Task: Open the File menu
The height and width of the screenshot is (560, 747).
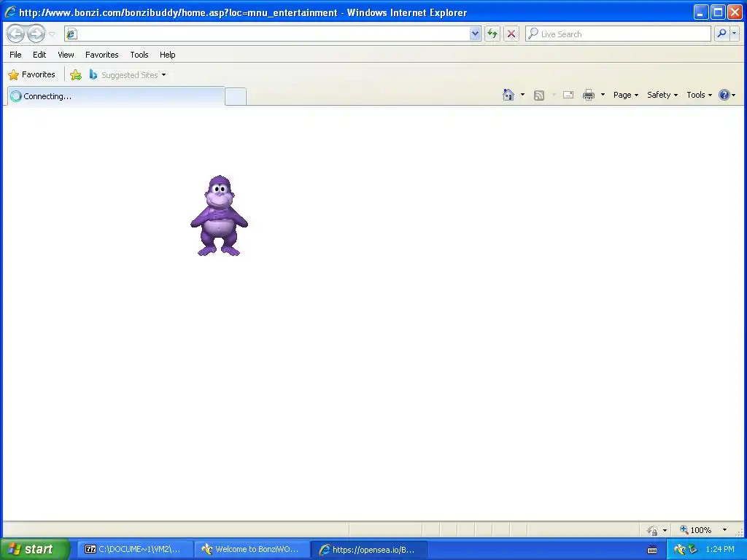Action: click(x=16, y=55)
